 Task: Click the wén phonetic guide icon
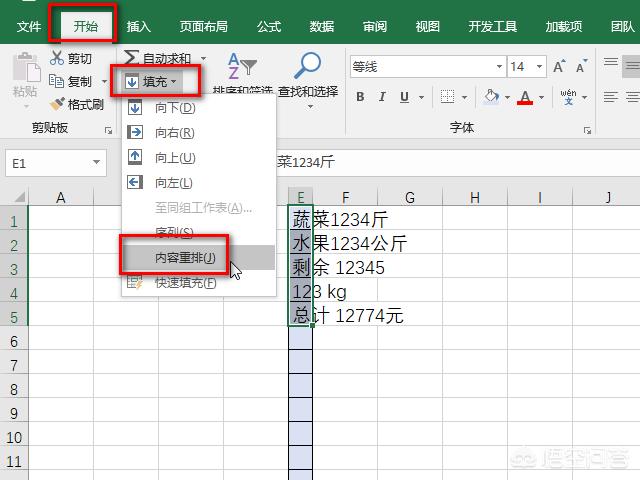click(568, 97)
